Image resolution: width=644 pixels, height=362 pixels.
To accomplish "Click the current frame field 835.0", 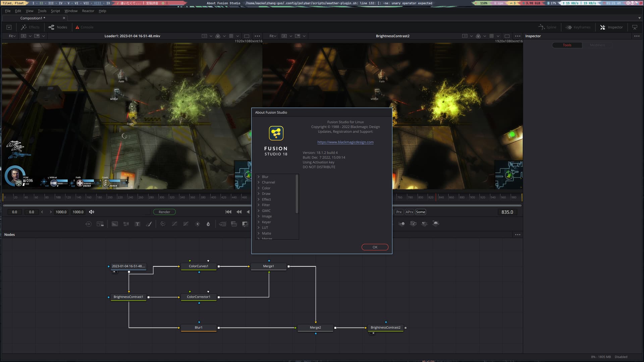I will [x=507, y=212].
